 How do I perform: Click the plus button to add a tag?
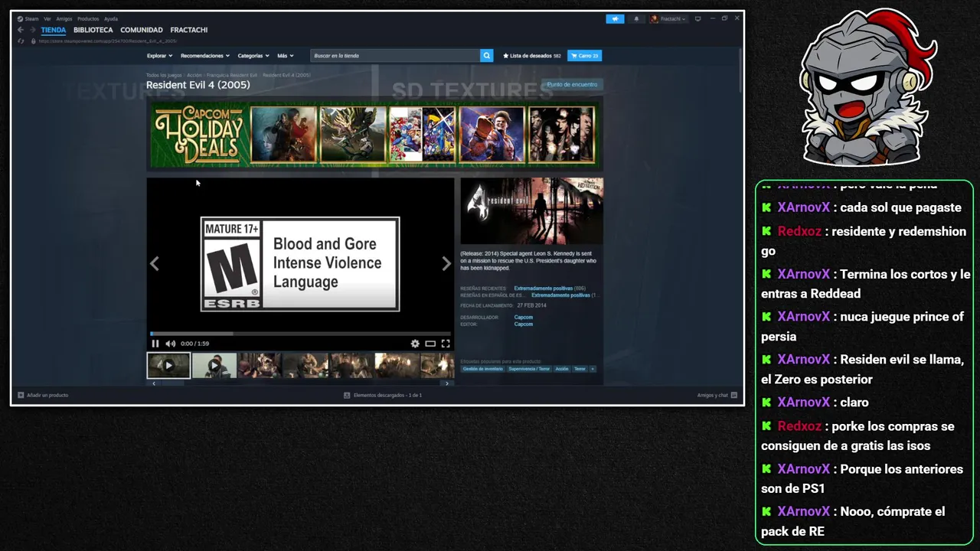point(593,369)
